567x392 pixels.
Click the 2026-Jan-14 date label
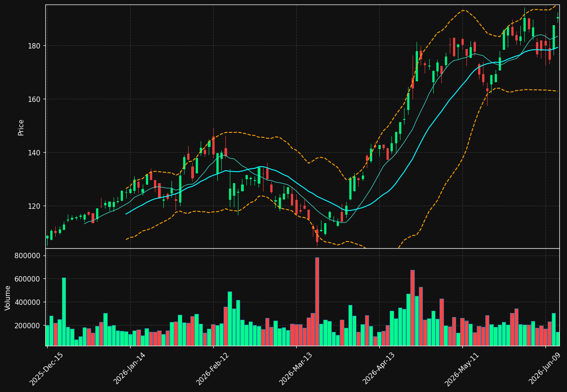130,369
